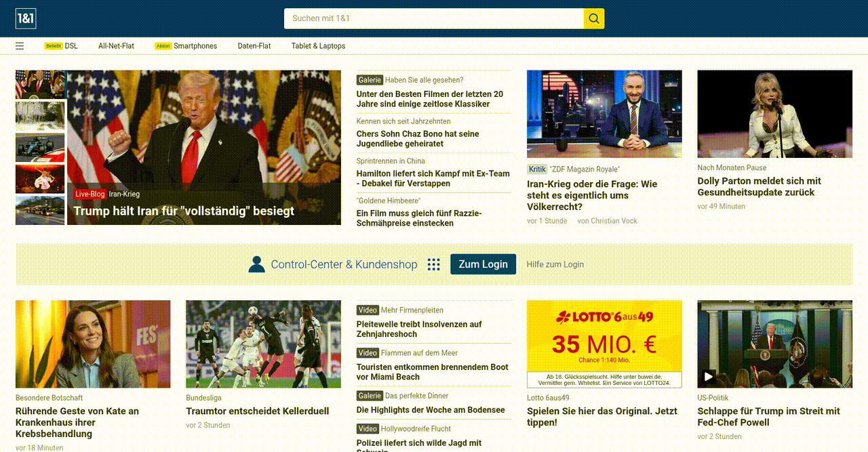Click the 'Christian Vock' author name

coord(614,221)
